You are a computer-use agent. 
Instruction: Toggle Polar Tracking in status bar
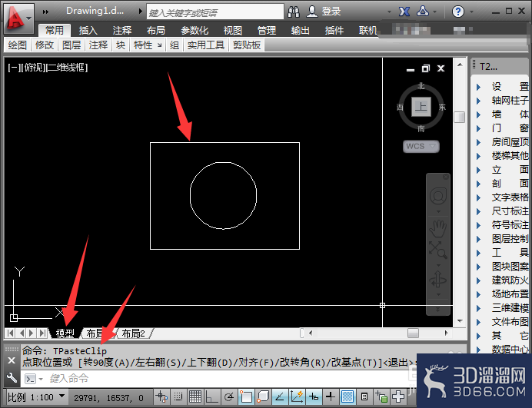pos(229,396)
